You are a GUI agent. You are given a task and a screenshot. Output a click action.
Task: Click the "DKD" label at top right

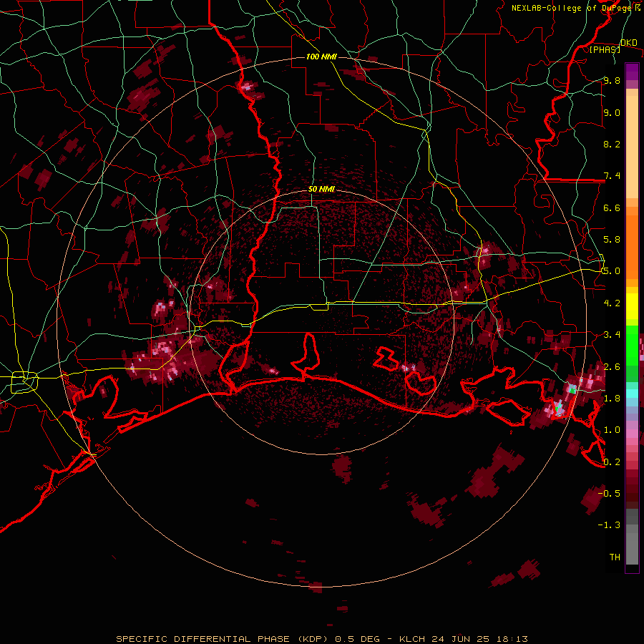pyautogui.click(x=629, y=43)
